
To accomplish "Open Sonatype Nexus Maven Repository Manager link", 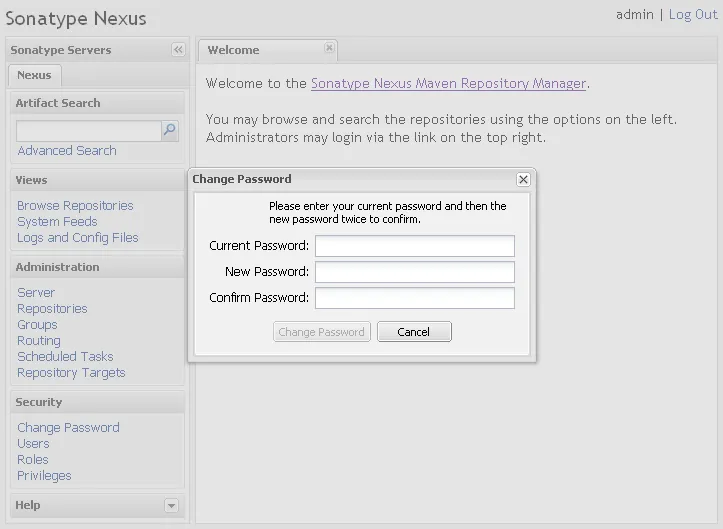I will [x=448, y=83].
